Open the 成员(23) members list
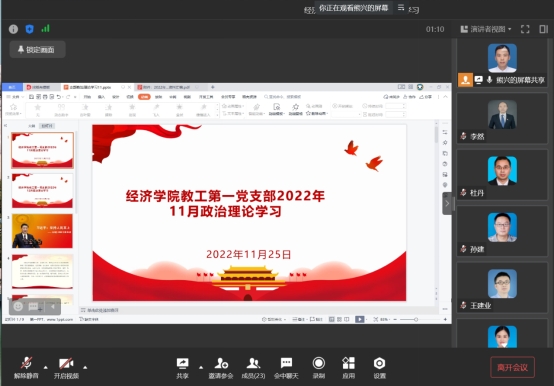 [253, 368]
